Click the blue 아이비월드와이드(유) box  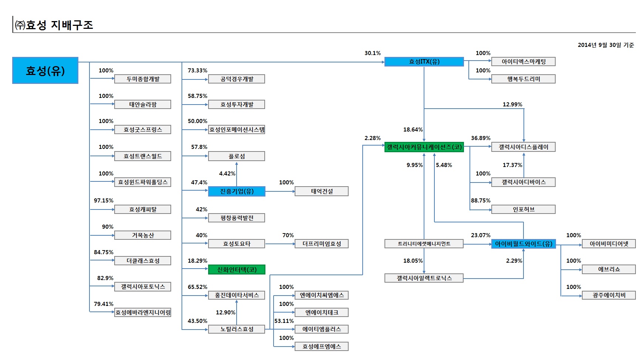pos(523,244)
